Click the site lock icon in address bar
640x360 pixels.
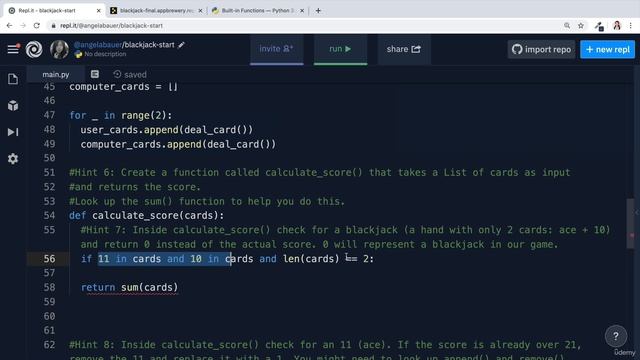pyautogui.click(x=53, y=25)
